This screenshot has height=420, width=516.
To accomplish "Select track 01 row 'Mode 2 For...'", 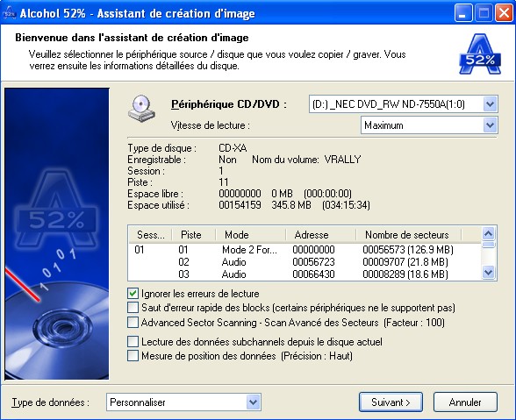I will [x=305, y=250].
